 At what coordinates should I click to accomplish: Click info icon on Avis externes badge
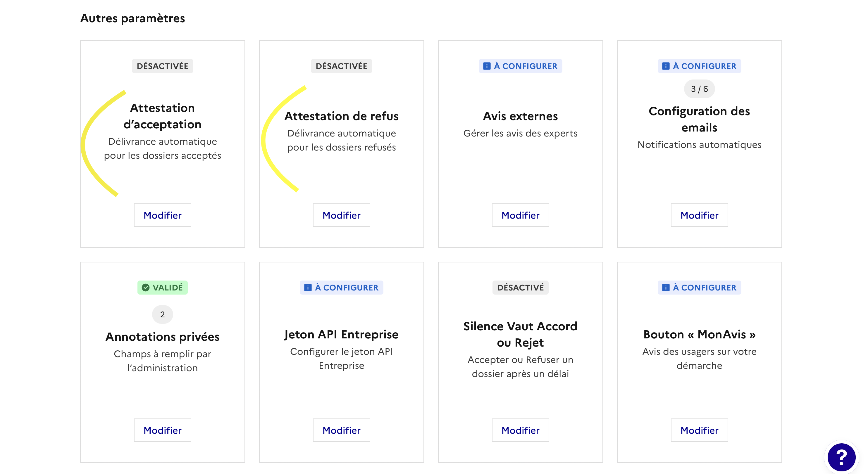487,66
